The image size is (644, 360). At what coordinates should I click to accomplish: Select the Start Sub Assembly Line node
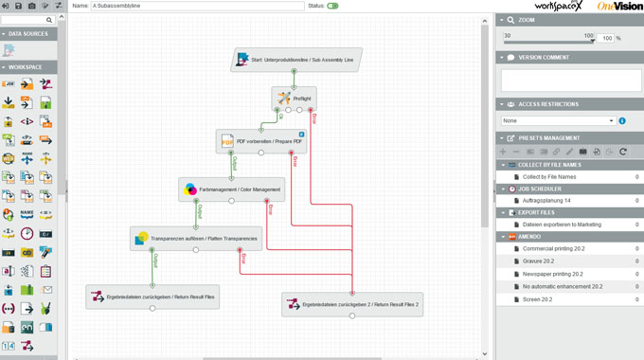296,60
